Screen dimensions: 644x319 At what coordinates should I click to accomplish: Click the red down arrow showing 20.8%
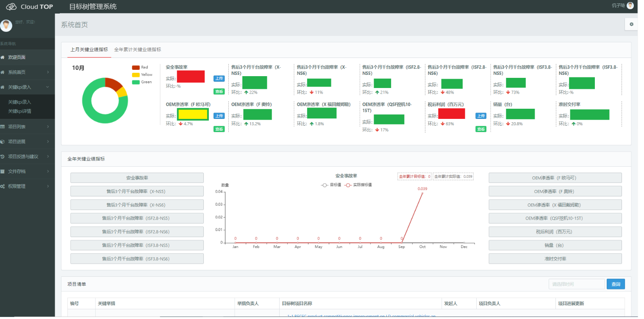tap(508, 124)
